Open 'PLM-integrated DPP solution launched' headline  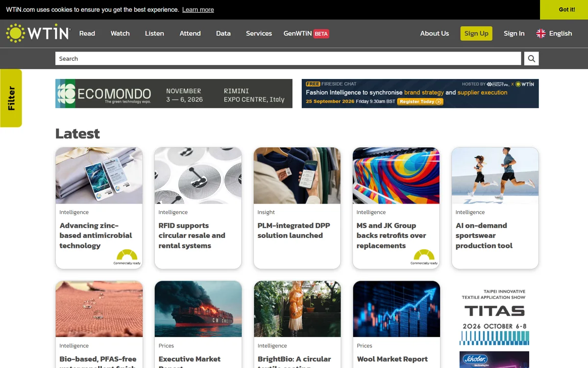pos(294,231)
